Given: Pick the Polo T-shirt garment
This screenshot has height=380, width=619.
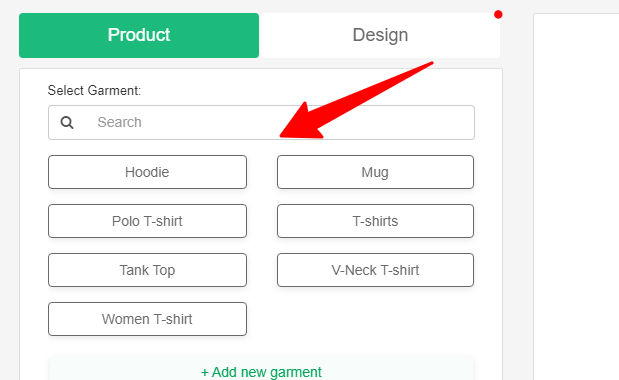Looking at the screenshot, I should click(147, 221).
